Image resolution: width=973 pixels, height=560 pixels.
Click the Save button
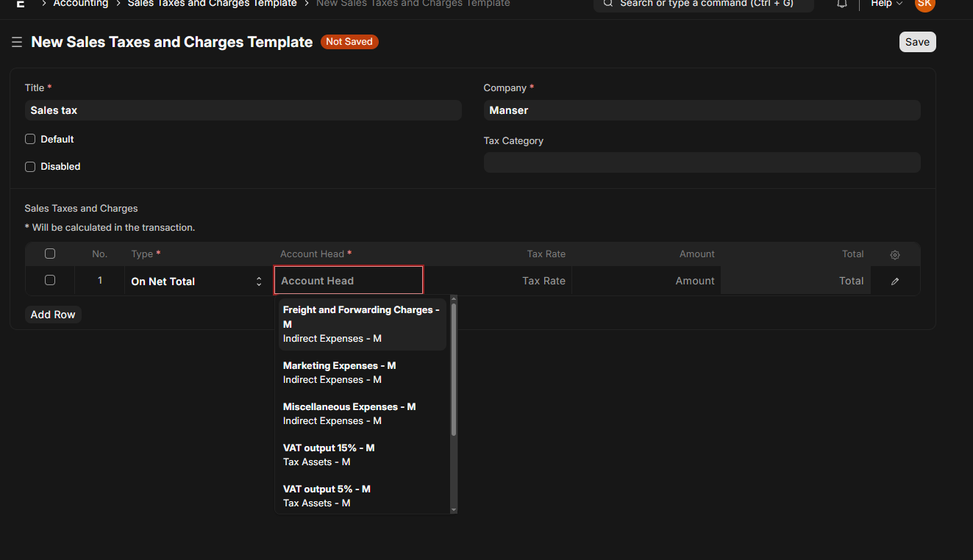[x=917, y=42]
